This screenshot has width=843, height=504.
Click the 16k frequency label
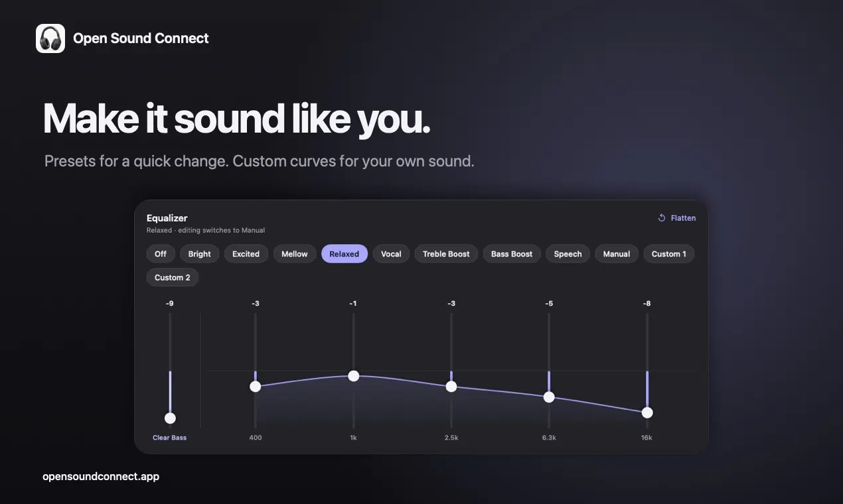647,438
